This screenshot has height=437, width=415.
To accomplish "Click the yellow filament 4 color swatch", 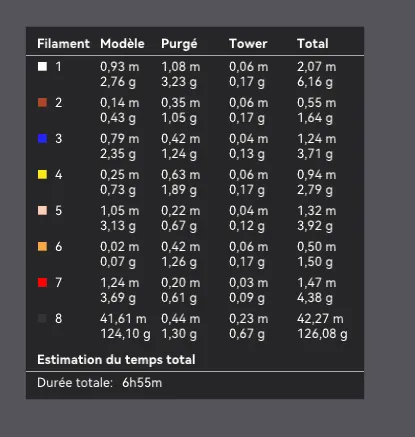I will coord(42,175).
